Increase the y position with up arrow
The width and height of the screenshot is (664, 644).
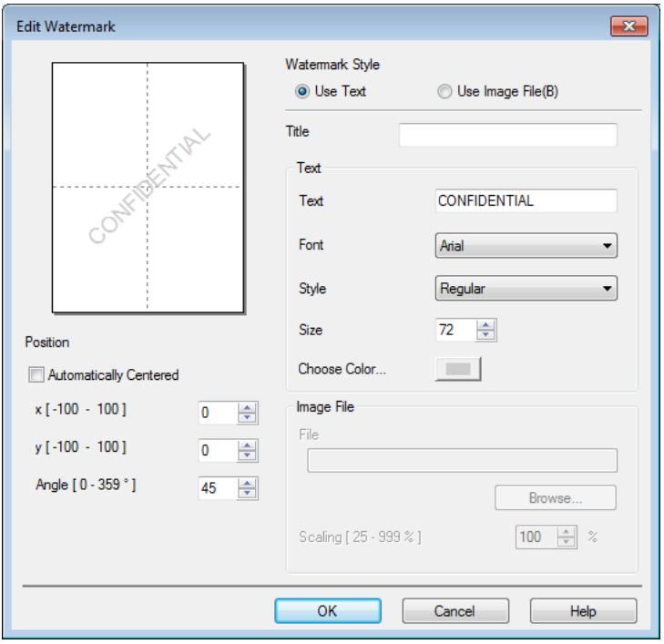[x=248, y=445]
